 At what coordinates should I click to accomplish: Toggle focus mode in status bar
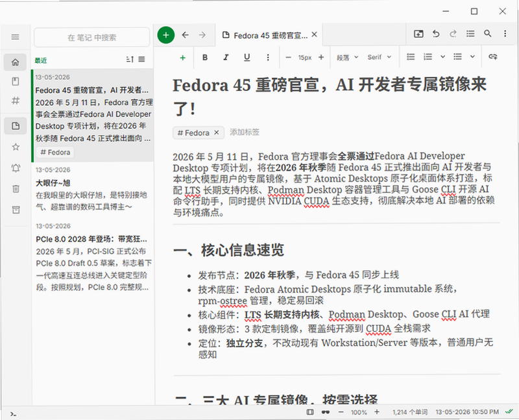click(310, 412)
